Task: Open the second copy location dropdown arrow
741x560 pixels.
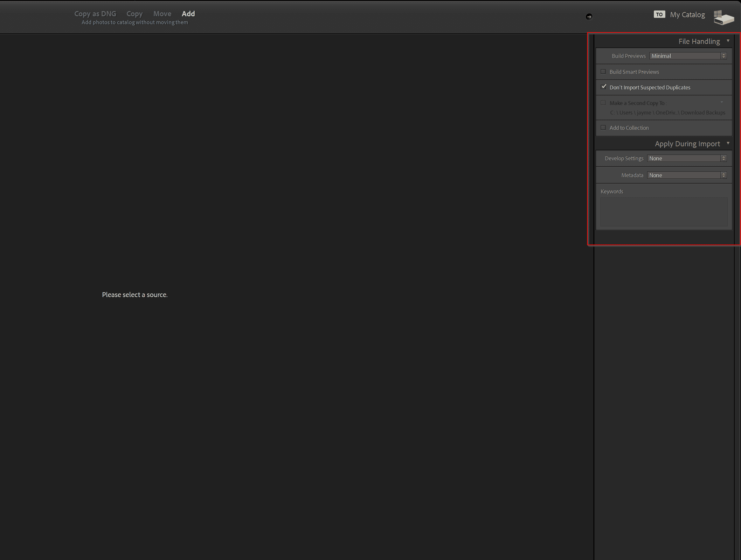Action: point(722,102)
